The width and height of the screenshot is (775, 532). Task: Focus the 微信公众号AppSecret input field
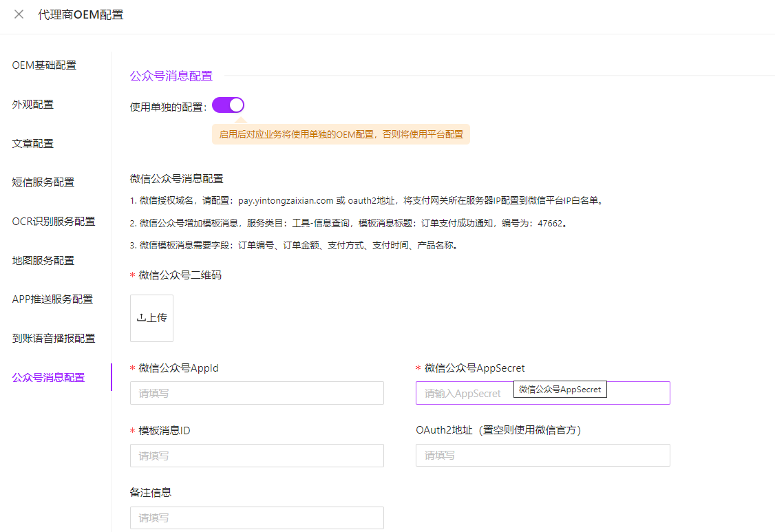[461, 394]
